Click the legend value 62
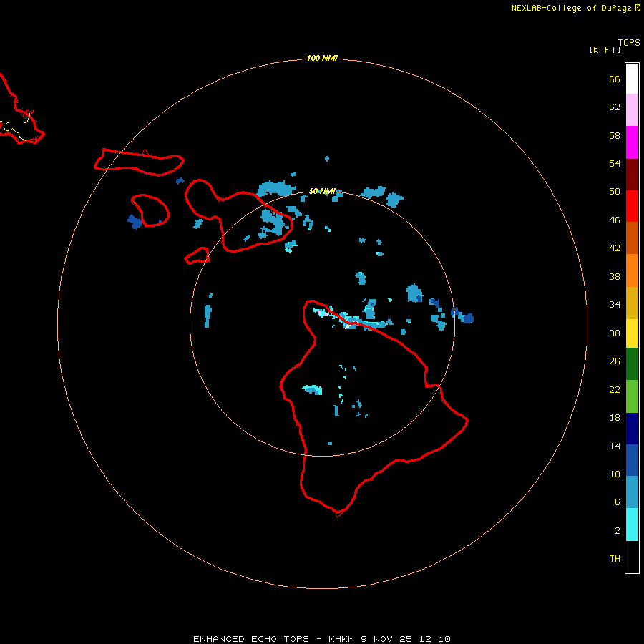 615,107
